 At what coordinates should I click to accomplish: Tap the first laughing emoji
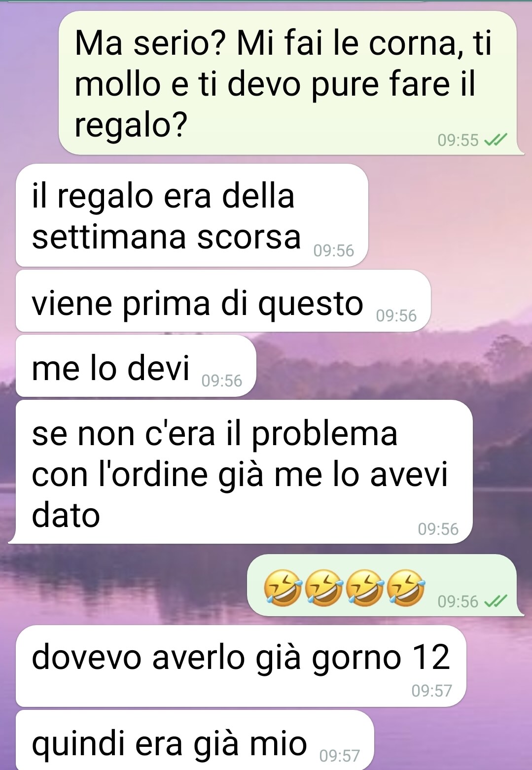point(283,587)
